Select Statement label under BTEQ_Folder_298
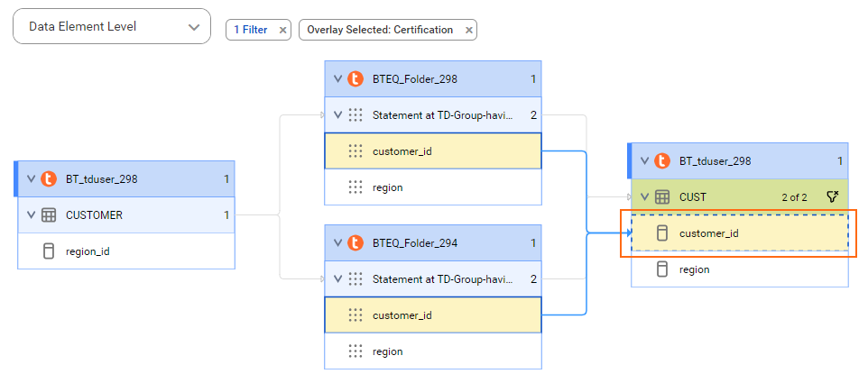 (x=443, y=115)
